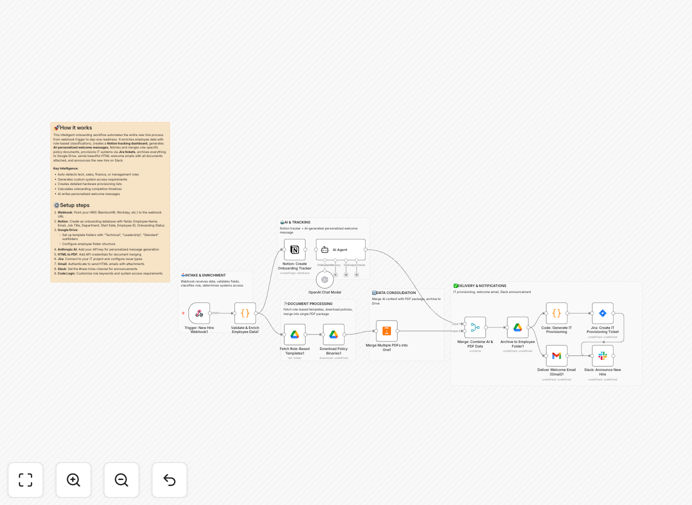Click the How it works sticky note
The width and height of the screenshot is (692, 505).
(x=110, y=202)
